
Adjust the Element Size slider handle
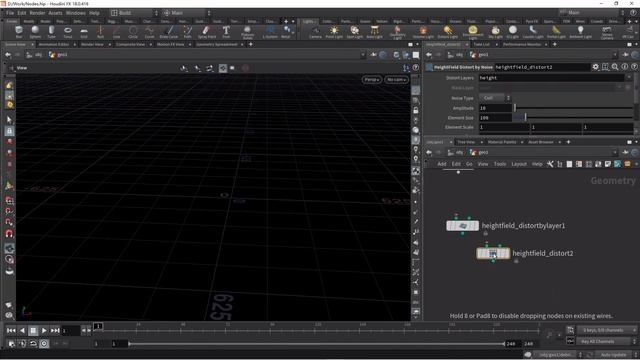(525, 118)
